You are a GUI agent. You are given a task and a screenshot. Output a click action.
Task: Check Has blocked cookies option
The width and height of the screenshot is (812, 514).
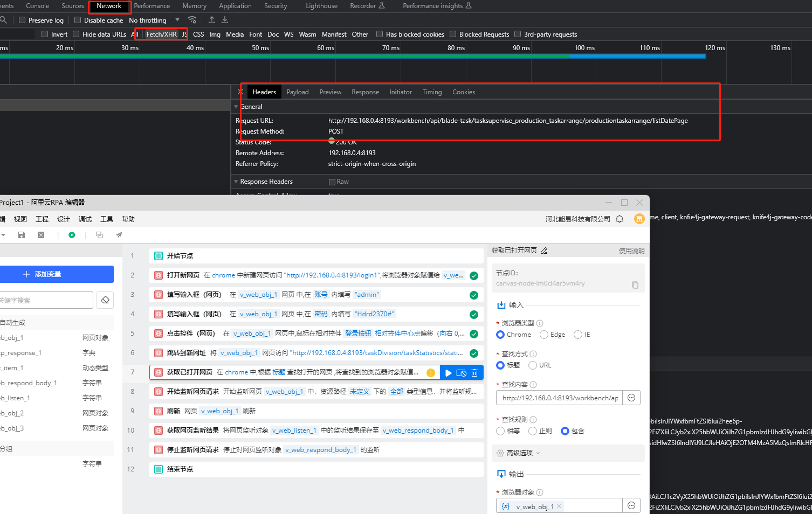point(380,34)
